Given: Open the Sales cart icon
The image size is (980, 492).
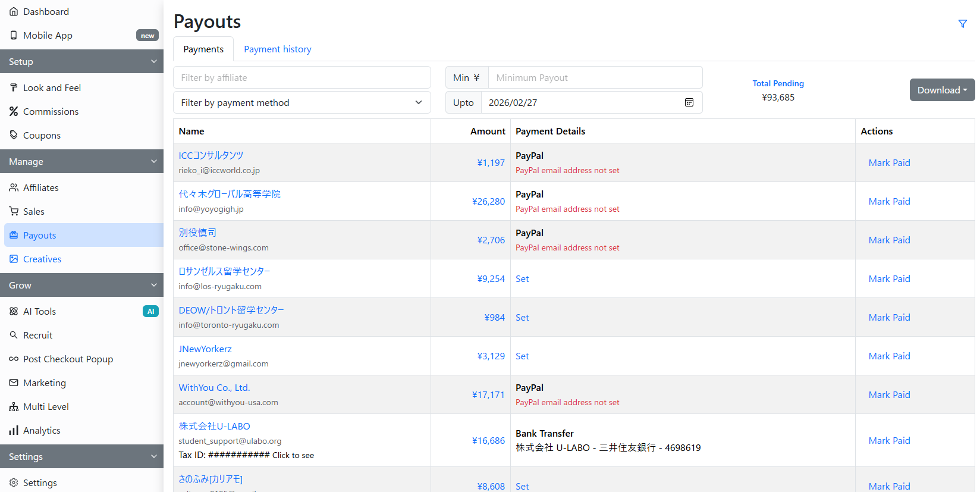Looking at the screenshot, I should coord(14,212).
